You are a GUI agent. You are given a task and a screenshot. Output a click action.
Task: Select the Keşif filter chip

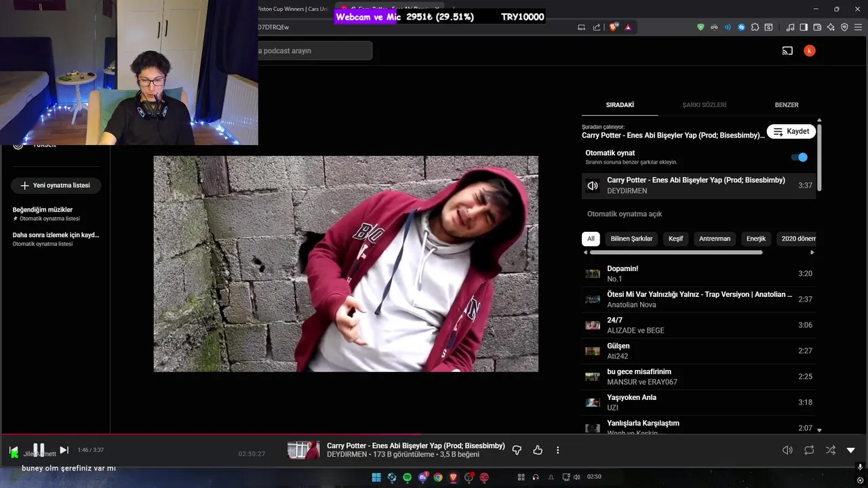tap(675, 239)
